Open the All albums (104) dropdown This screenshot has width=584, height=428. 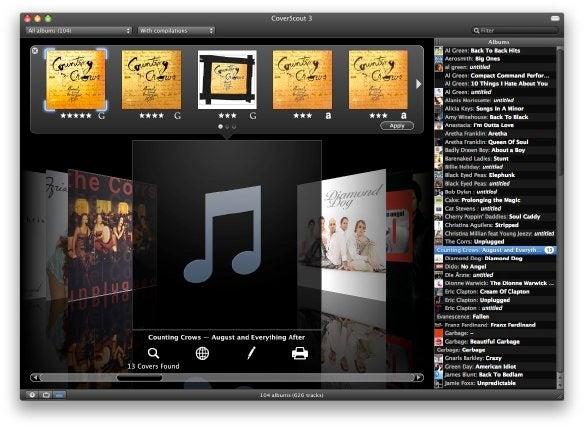[79, 31]
